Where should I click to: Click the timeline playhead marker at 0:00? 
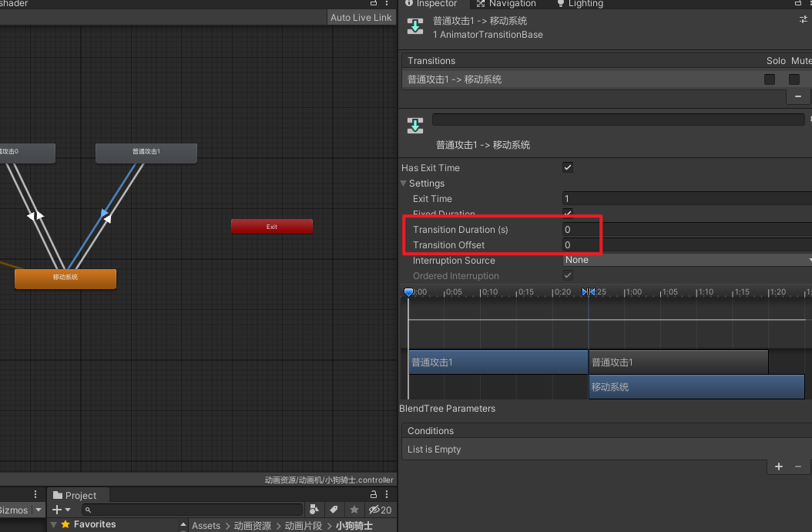pos(408,292)
